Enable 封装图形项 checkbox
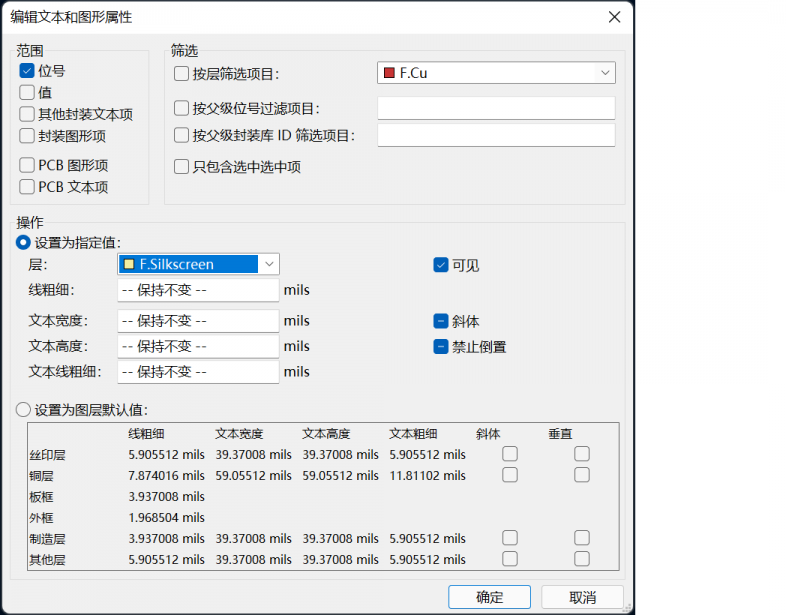 coord(27,135)
